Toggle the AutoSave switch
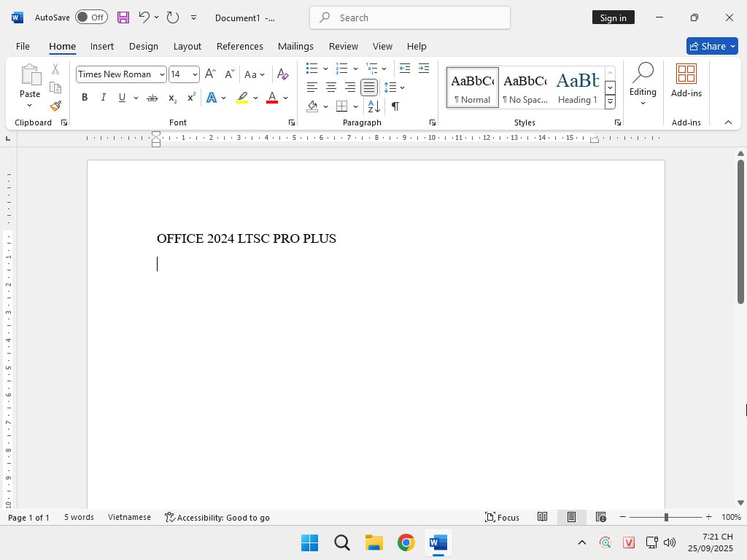 click(x=91, y=17)
